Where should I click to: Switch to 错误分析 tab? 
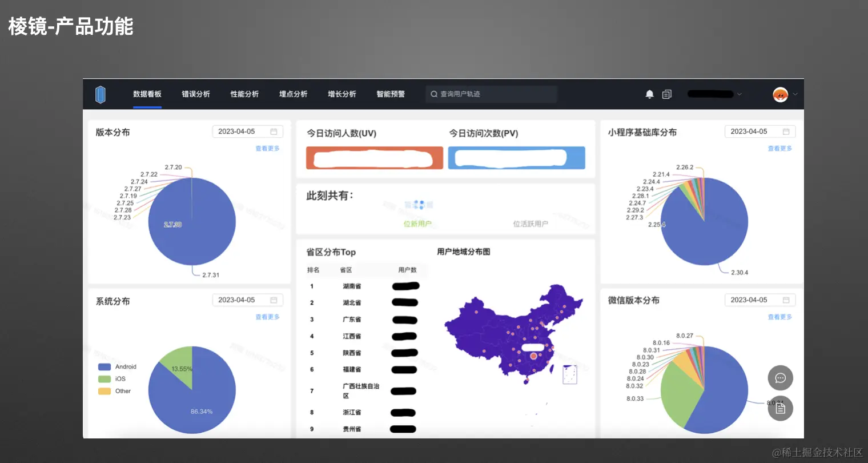pyautogui.click(x=196, y=94)
